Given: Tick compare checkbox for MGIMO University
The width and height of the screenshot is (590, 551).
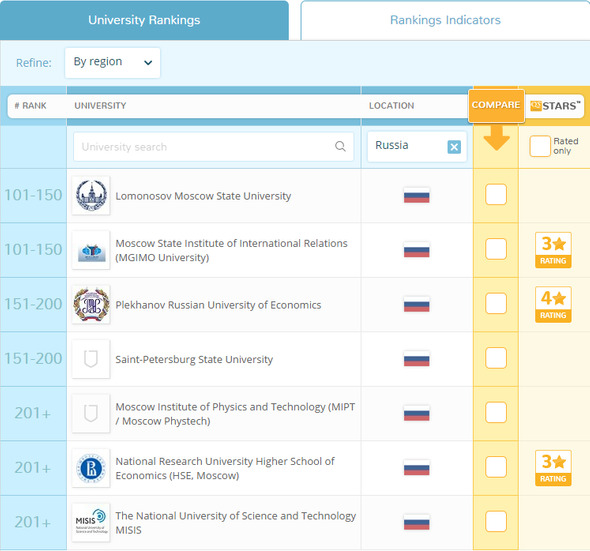Looking at the screenshot, I should [x=496, y=249].
